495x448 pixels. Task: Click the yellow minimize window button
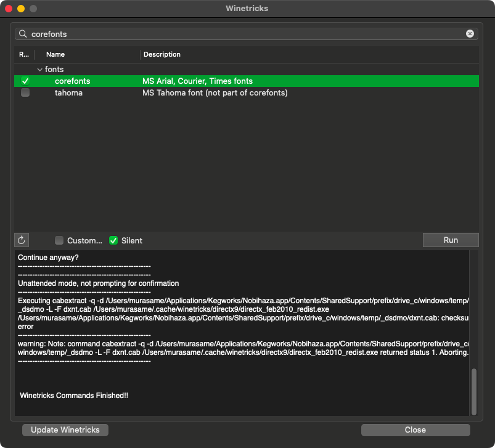click(x=21, y=9)
